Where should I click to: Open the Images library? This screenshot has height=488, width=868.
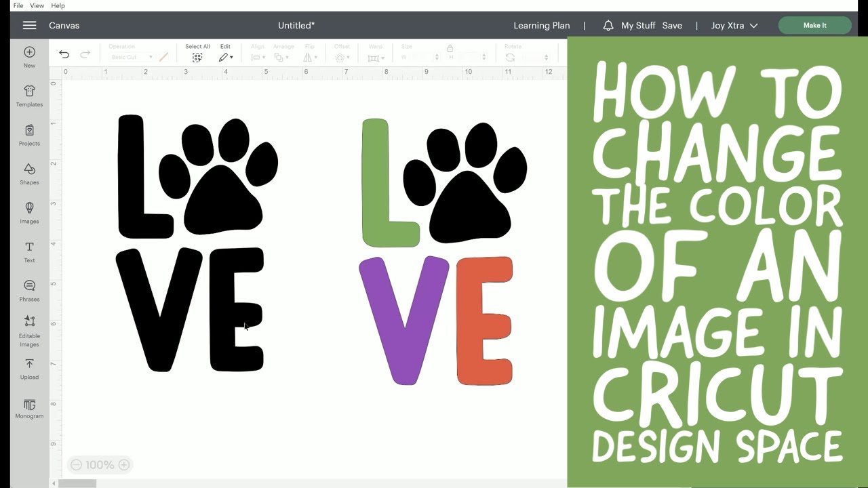(29, 213)
